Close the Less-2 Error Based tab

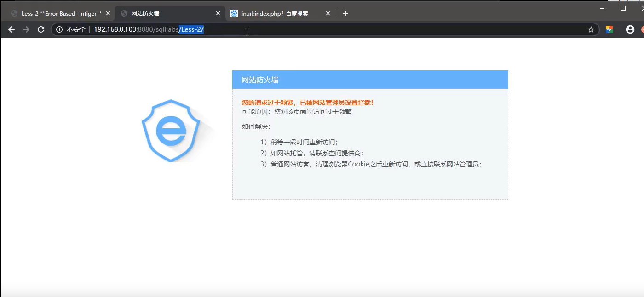108,13
